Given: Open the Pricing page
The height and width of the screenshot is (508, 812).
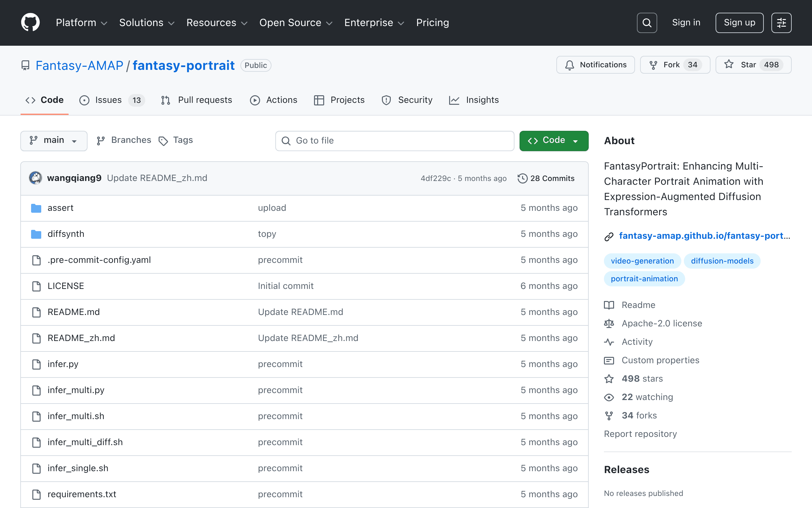Looking at the screenshot, I should point(432,23).
